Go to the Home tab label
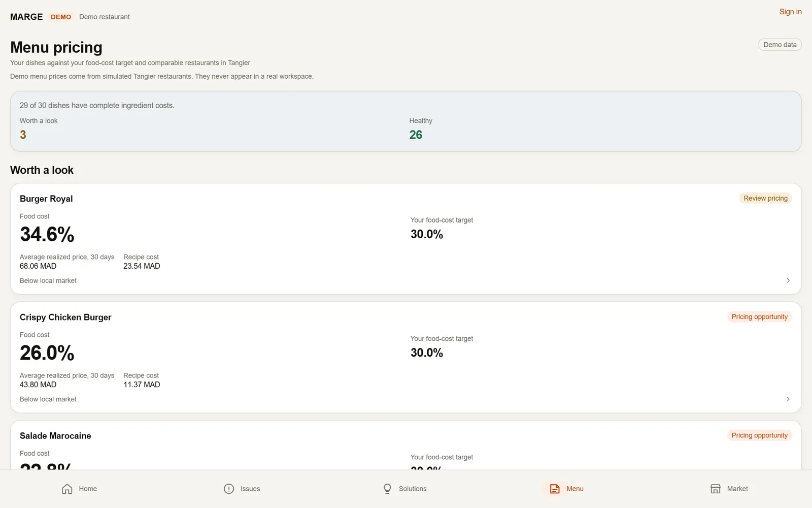The width and height of the screenshot is (812, 508). [x=88, y=489]
